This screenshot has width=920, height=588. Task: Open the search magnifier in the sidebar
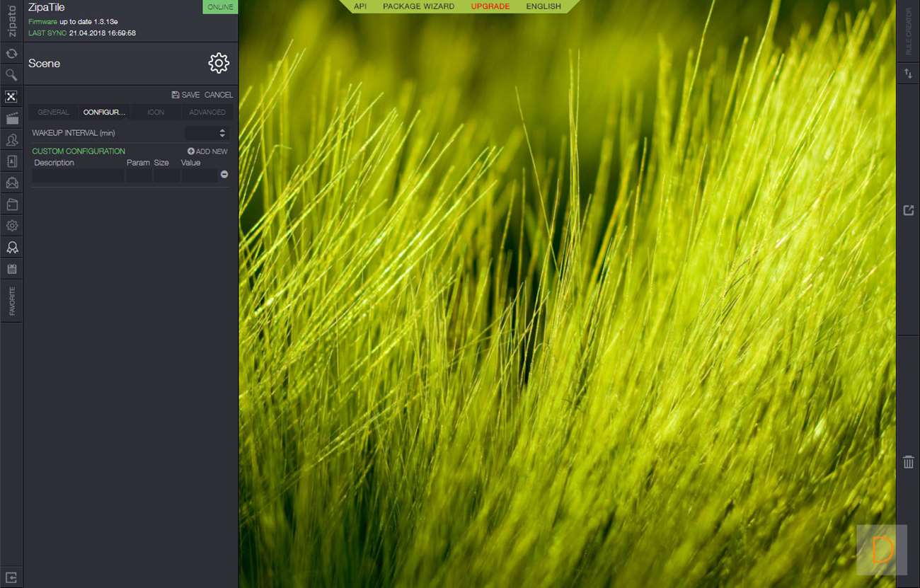click(x=11, y=75)
